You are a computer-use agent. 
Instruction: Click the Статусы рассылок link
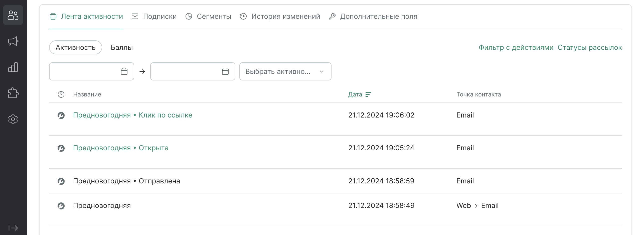click(590, 47)
